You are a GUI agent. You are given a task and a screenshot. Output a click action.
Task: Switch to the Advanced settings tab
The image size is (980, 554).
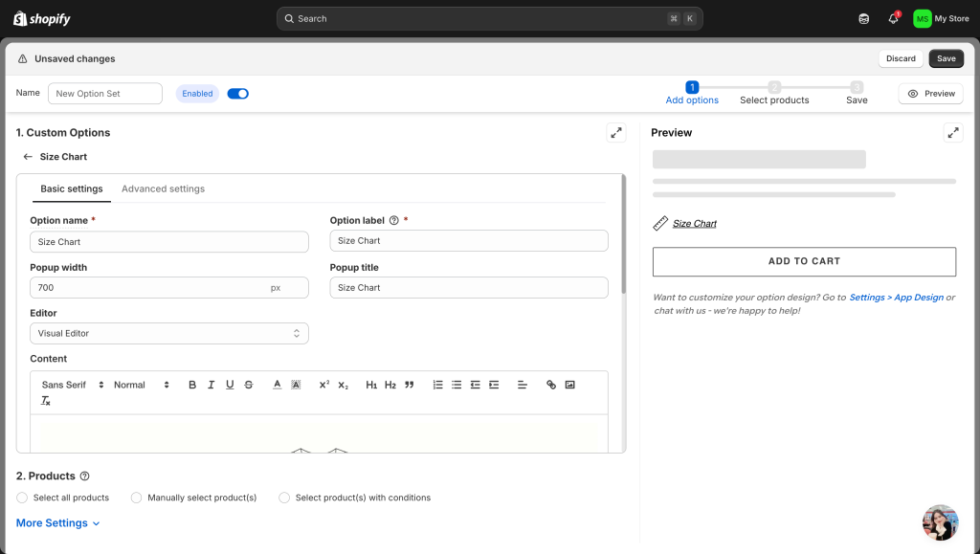pyautogui.click(x=163, y=188)
